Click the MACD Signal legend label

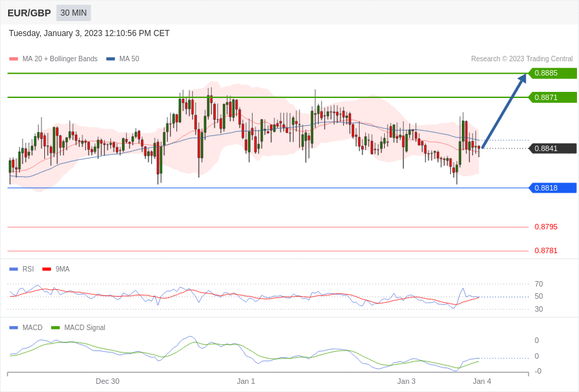(x=84, y=327)
